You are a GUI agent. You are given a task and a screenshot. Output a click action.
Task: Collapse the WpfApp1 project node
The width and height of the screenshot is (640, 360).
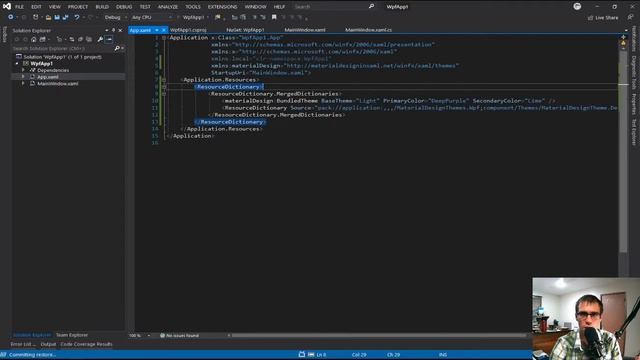pyautogui.click(x=17, y=64)
